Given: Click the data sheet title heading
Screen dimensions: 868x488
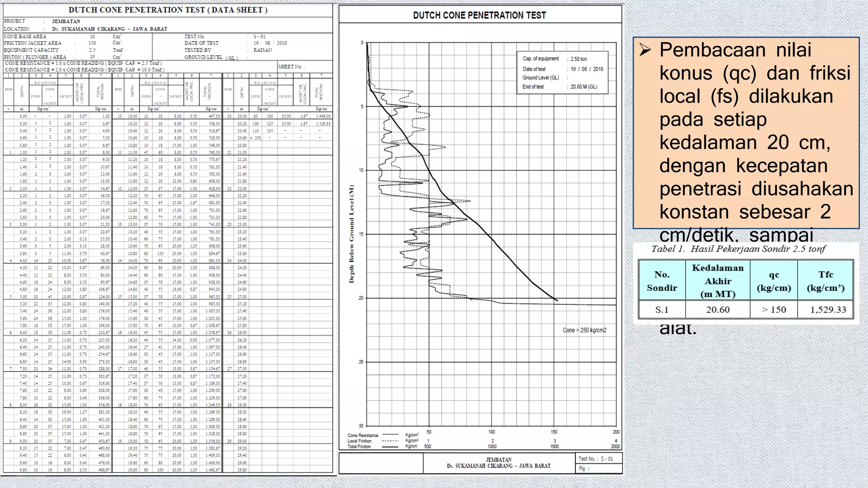Looking at the screenshot, I should point(168,10).
